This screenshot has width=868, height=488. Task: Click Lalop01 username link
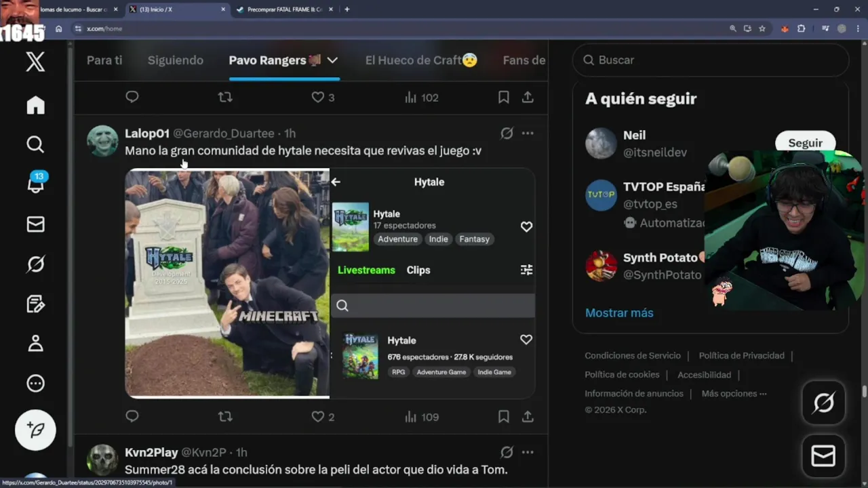click(147, 134)
